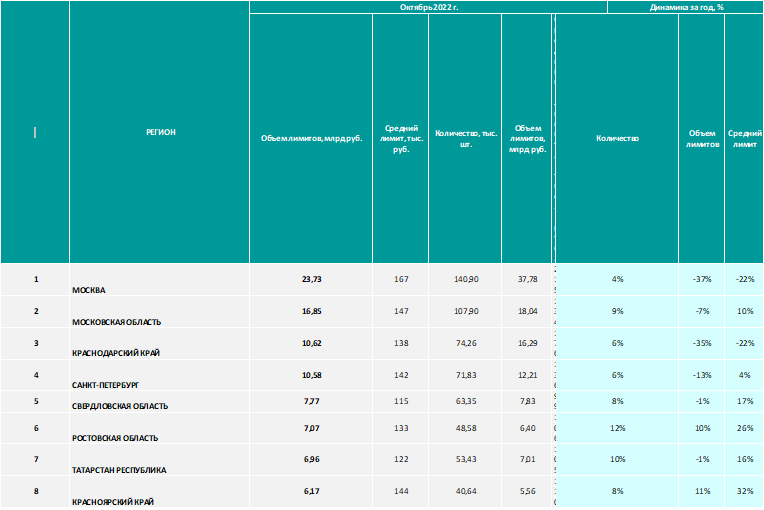
Task: Click the 12% quantity dynamics cell
Action: [x=617, y=428]
